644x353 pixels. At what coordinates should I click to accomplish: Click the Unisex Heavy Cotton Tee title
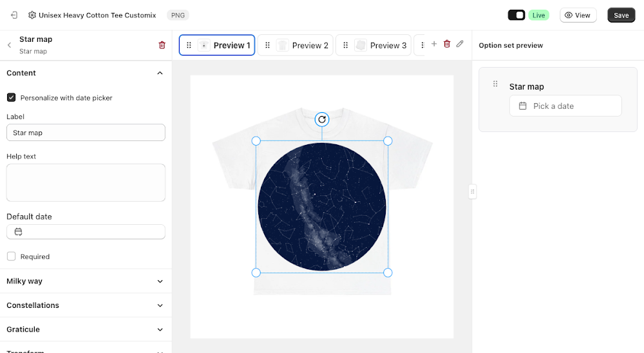(x=97, y=15)
